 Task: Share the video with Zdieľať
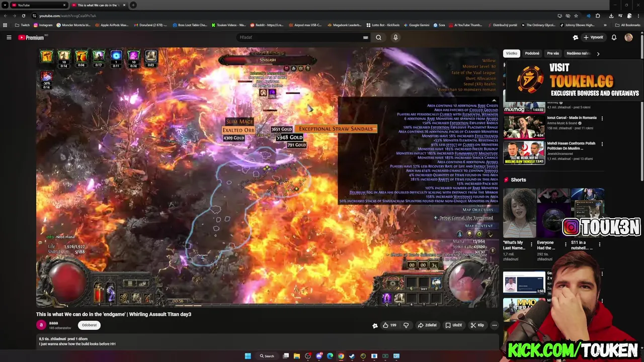tap(427, 325)
